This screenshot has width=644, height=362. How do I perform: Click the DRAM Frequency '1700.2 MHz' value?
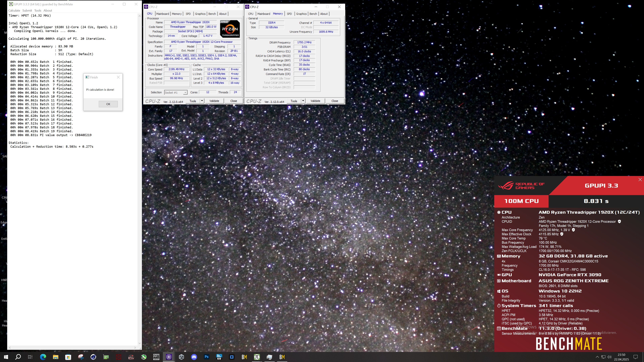pos(304,42)
